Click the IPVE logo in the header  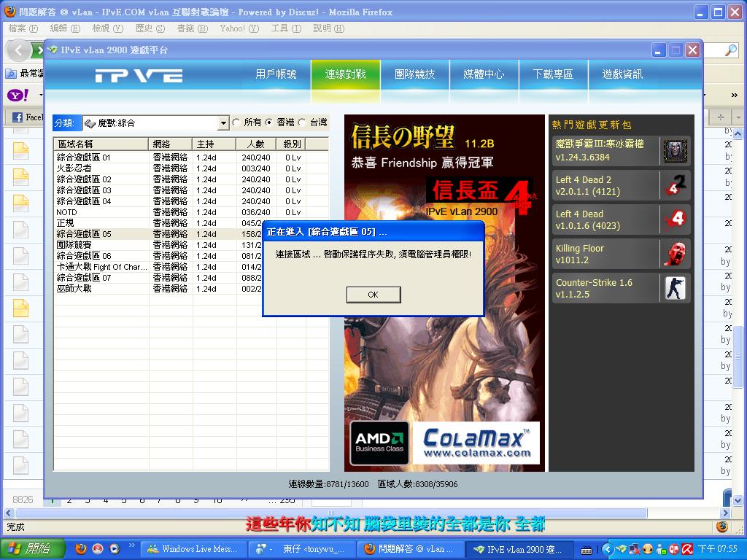139,75
